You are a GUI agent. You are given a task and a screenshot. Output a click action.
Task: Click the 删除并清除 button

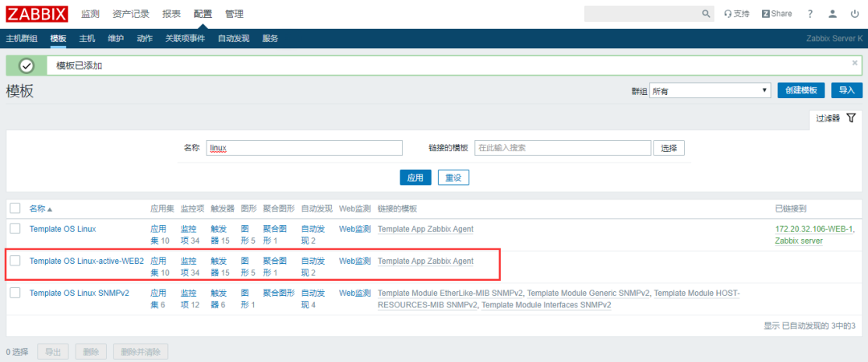coord(141,352)
